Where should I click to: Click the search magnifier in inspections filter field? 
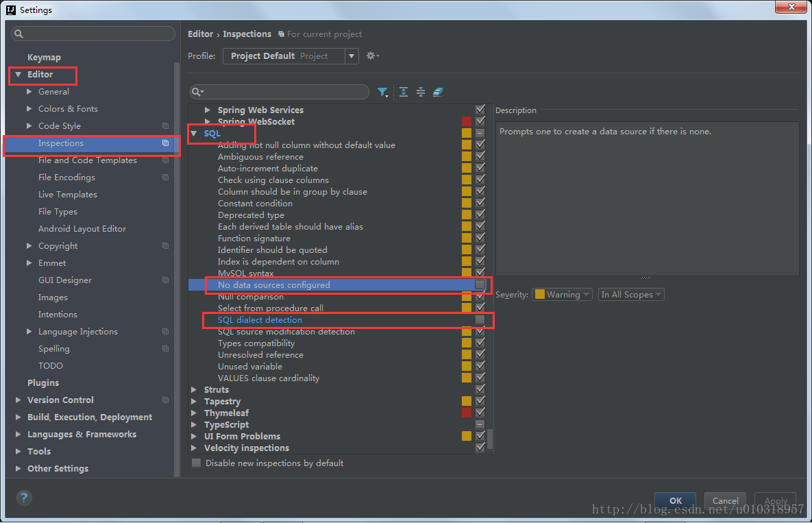(x=197, y=92)
